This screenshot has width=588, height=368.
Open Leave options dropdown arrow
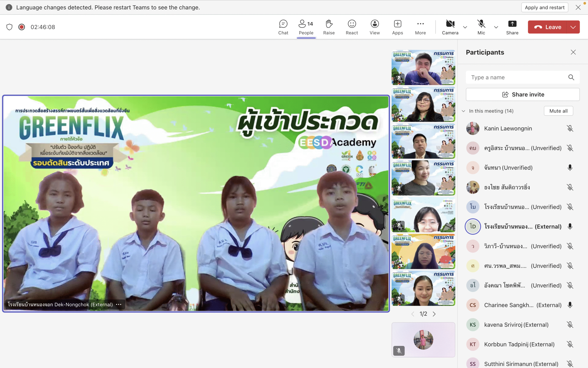tap(573, 27)
